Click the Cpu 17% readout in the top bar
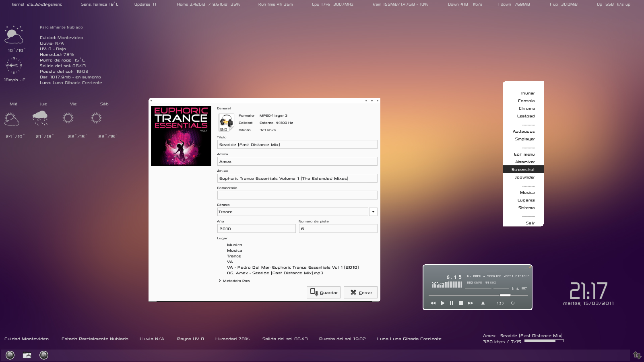This screenshot has width=644, height=362. 332,4
